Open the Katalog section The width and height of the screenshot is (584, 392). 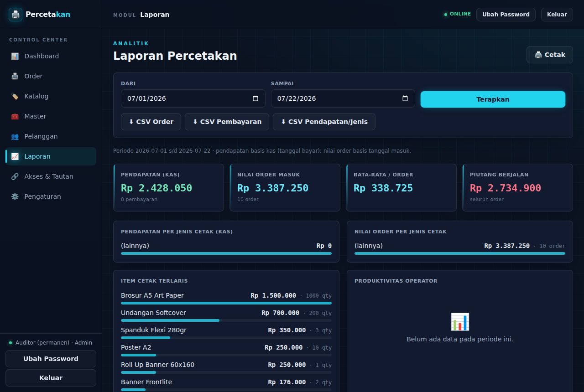pos(51,96)
